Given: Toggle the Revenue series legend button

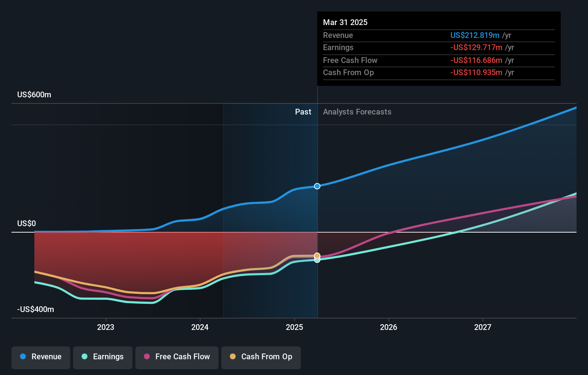Looking at the screenshot, I should click(41, 357).
